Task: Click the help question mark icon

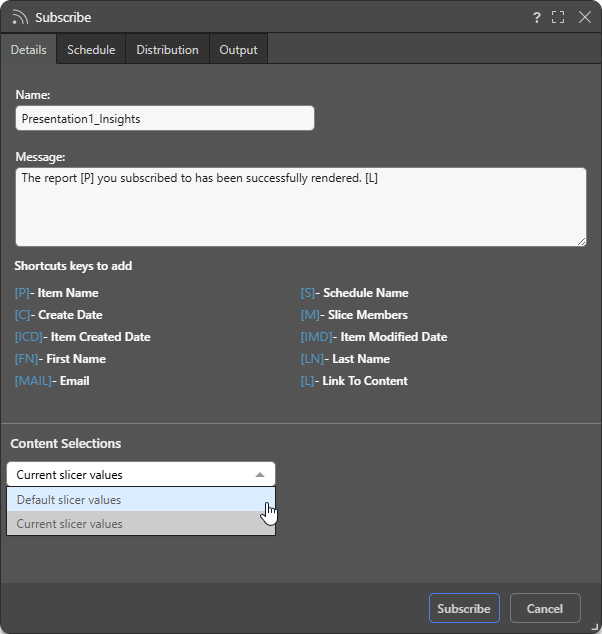Action: click(537, 17)
